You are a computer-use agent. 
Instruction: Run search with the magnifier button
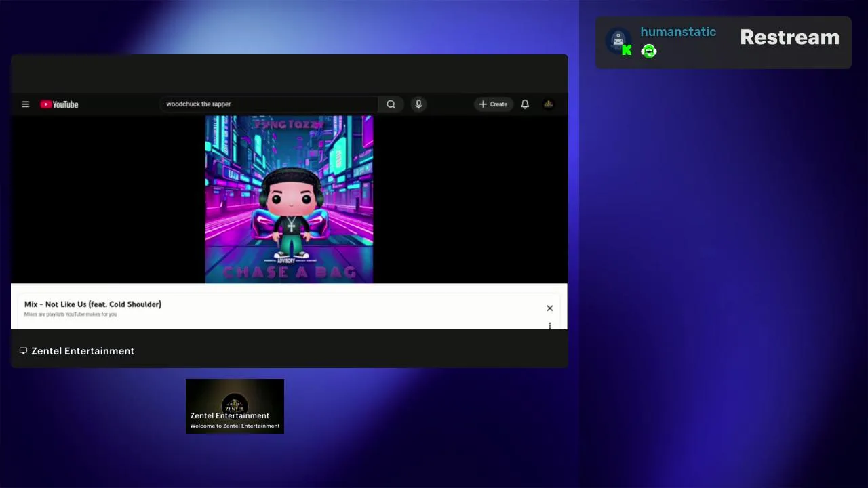(x=391, y=104)
